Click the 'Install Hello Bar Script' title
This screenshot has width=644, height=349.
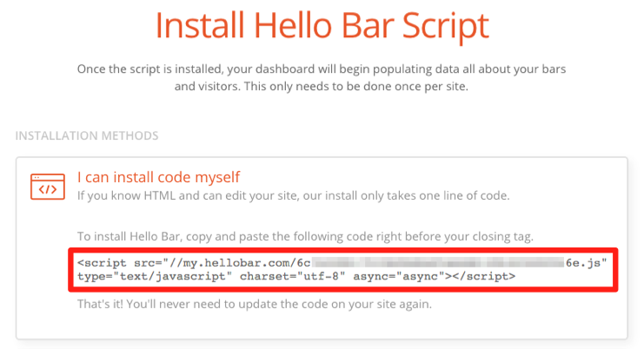322,25
